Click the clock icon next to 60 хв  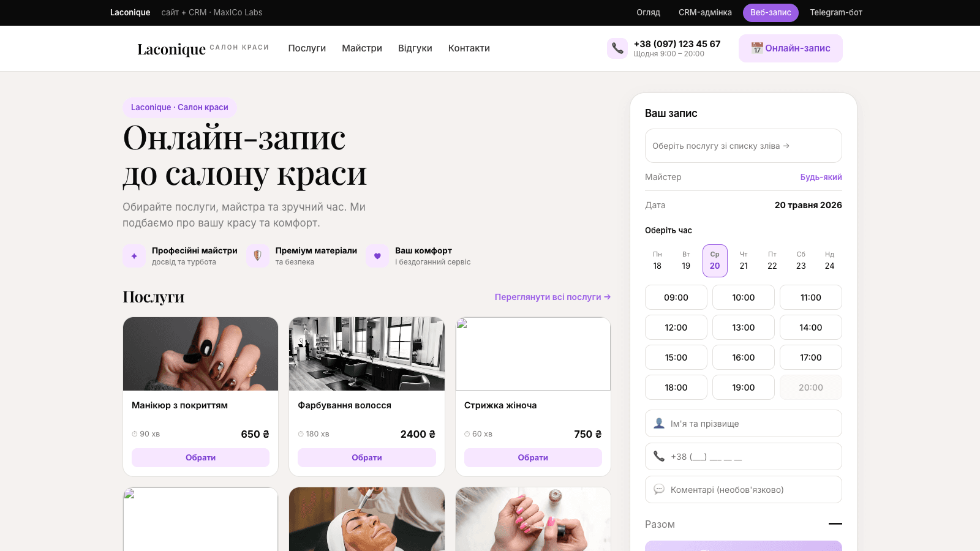point(467,434)
